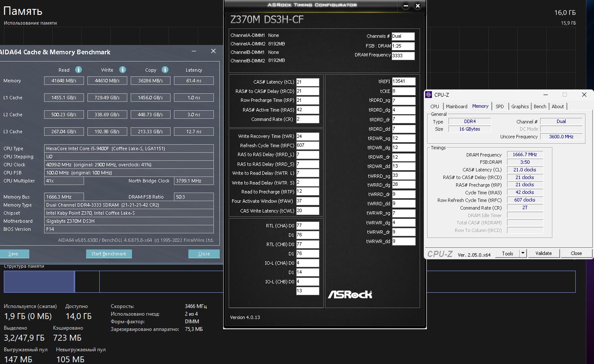
Task: Click the tREFI value field
Action: 403,81
